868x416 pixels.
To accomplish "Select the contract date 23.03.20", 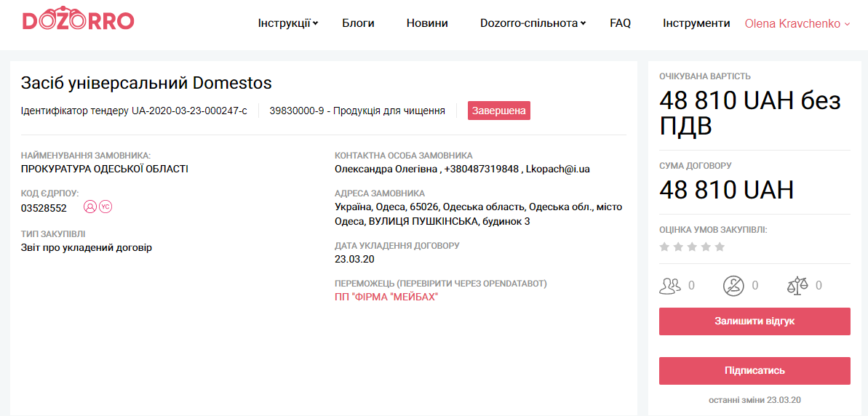I will coord(353,258).
